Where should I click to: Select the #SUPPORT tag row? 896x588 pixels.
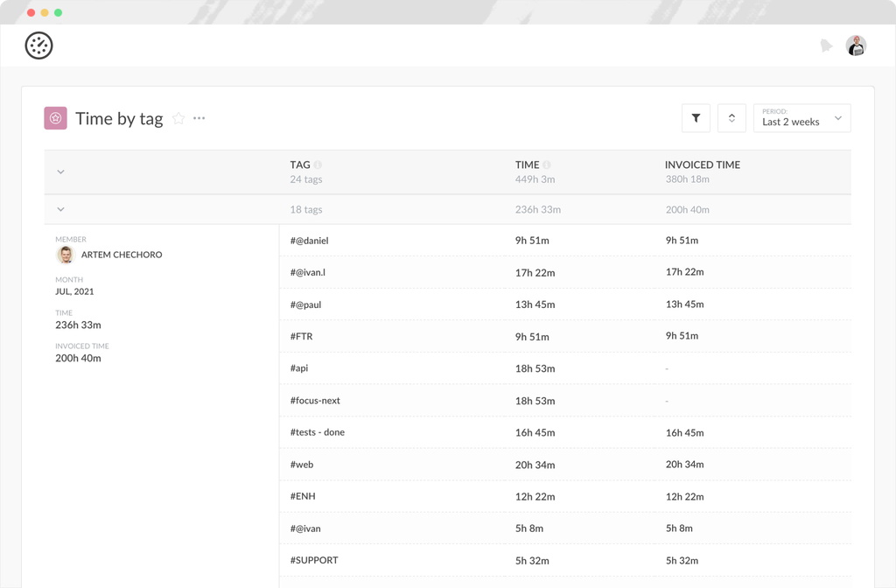coord(314,560)
